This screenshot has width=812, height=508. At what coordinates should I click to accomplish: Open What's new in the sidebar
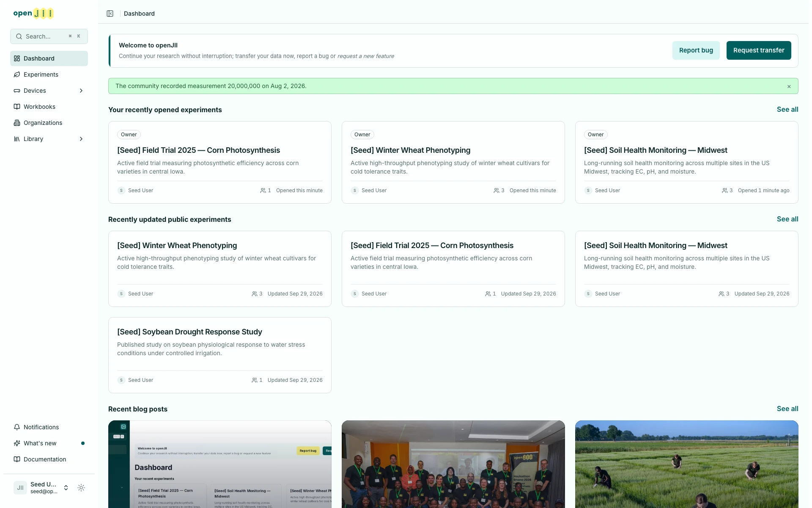pyautogui.click(x=49, y=443)
